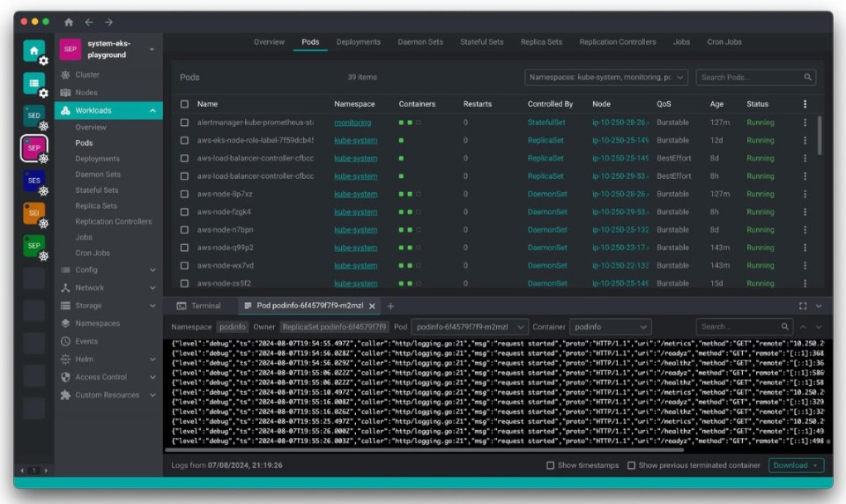Click the navigate back arrow
This screenshot has width=846, height=504.
[x=89, y=22]
